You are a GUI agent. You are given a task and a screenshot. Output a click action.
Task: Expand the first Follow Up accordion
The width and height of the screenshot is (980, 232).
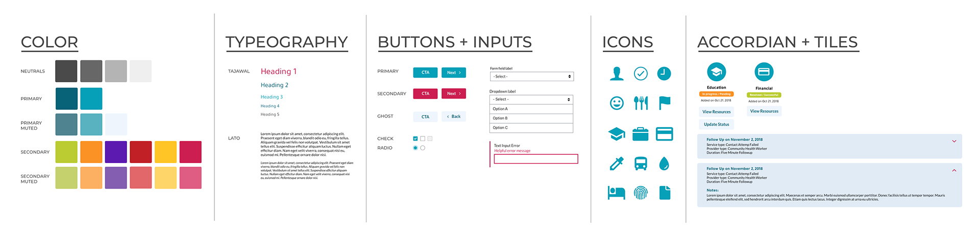[954, 141]
